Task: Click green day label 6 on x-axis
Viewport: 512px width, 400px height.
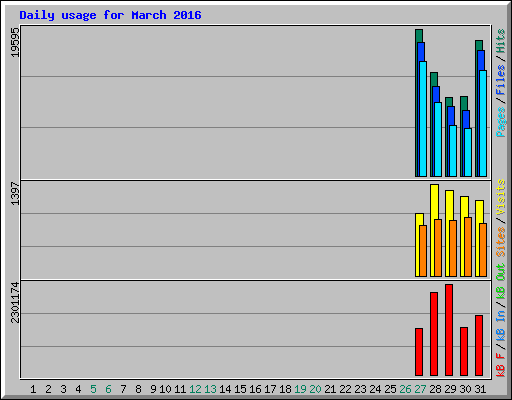Action: click(x=108, y=389)
